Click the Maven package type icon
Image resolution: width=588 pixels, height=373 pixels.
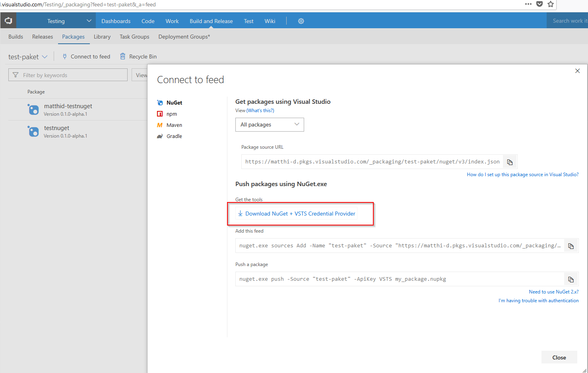click(x=160, y=125)
